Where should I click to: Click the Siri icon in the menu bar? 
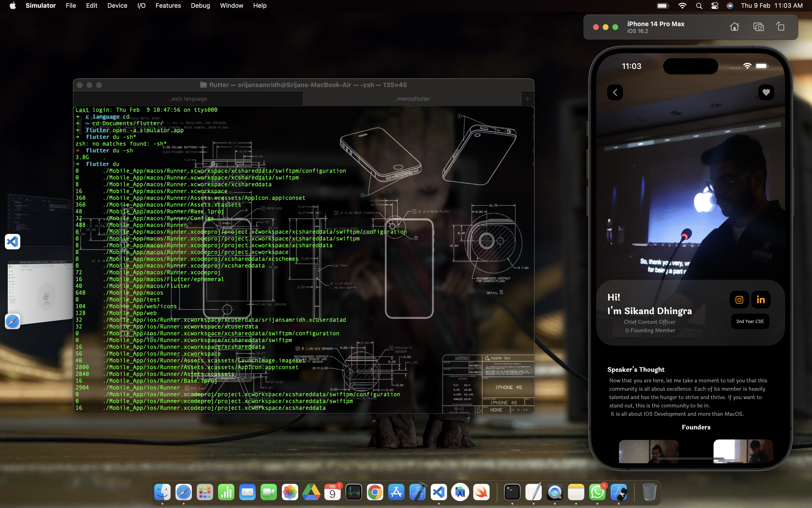(730, 6)
